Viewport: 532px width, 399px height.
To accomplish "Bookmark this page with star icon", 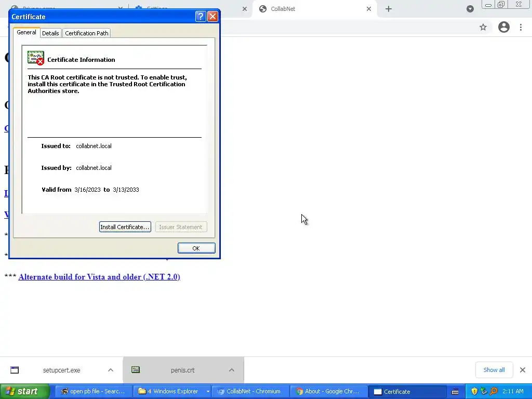I will pyautogui.click(x=483, y=27).
